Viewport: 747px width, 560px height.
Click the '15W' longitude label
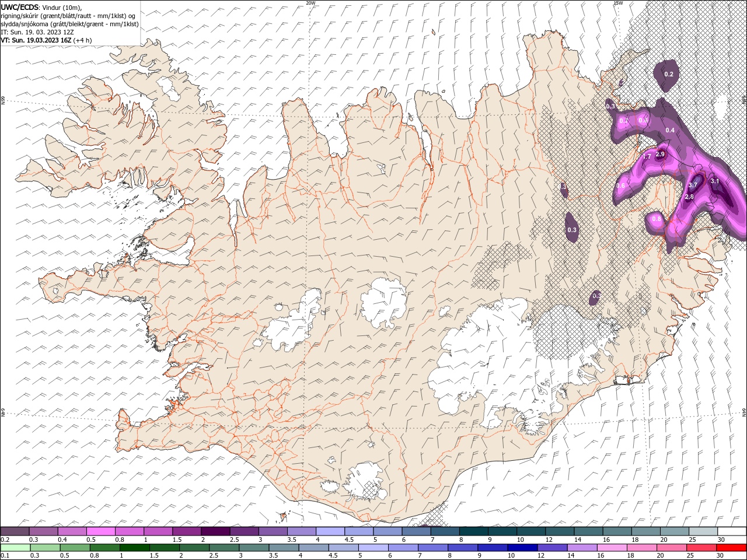(618, 3)
